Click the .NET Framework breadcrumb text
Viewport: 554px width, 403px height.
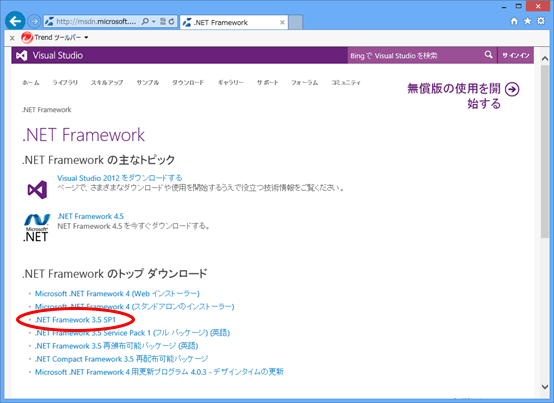47,110
